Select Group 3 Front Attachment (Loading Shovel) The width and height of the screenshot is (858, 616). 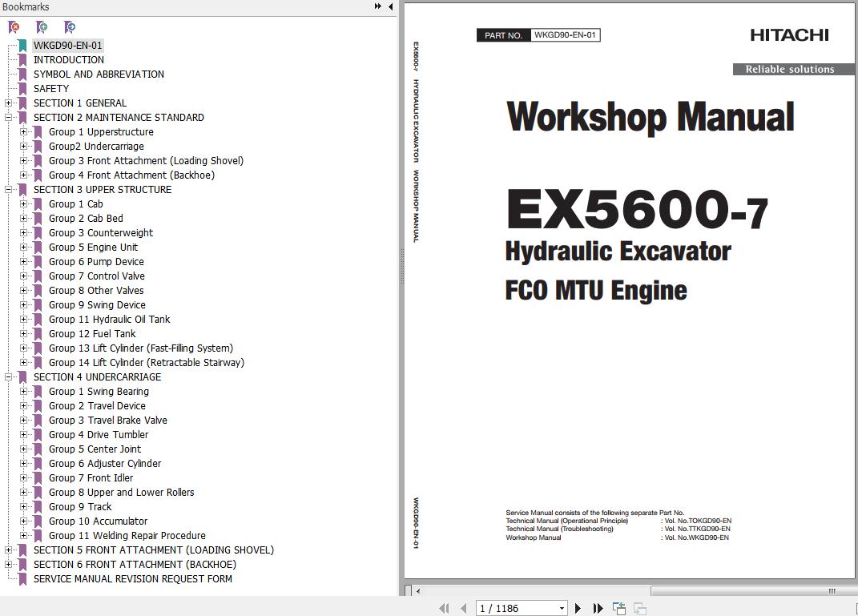146,161
